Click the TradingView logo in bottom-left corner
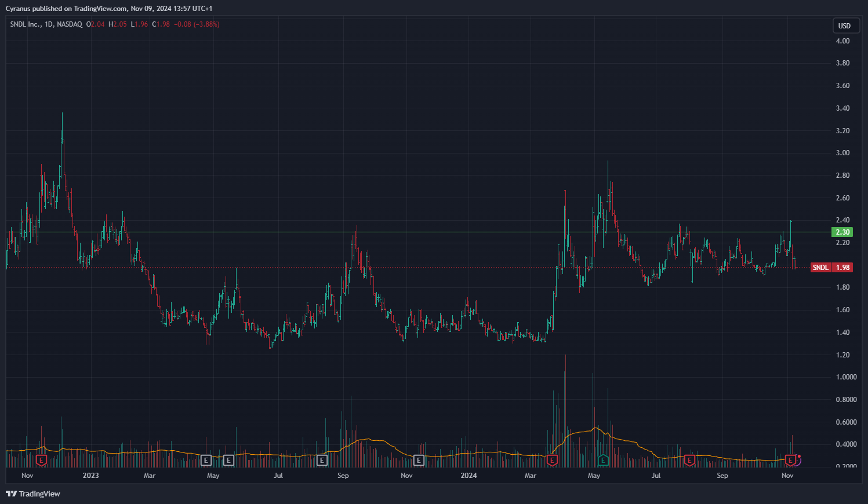868x504 pixels. (33, 494)
